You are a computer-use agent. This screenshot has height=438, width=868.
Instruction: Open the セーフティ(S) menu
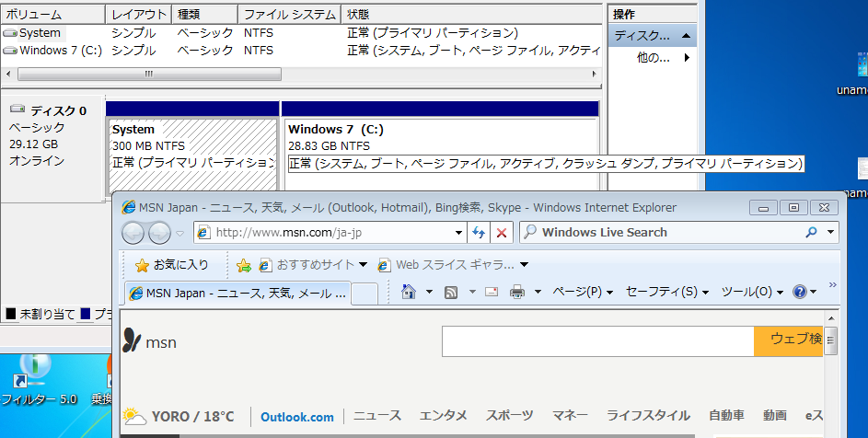click(667, 292)
